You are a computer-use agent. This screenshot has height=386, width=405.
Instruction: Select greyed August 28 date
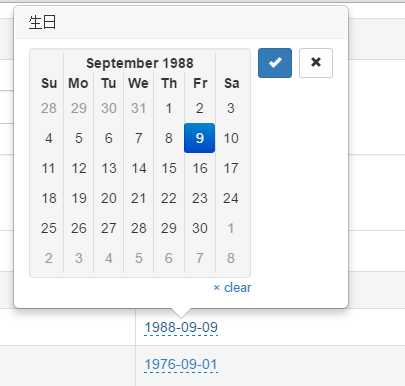coord(49,108)
